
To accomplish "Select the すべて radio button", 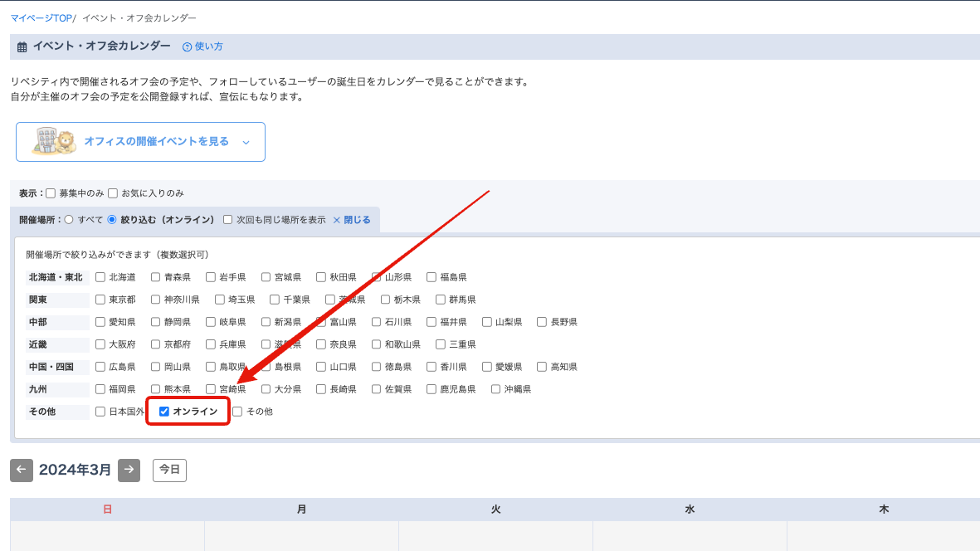I will 69,220.
